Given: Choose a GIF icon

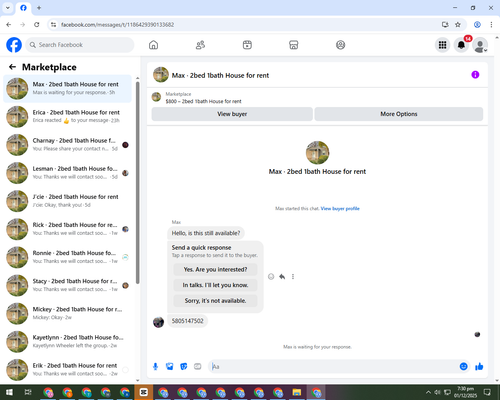Looking at the screenshot, I should (198, 367).
